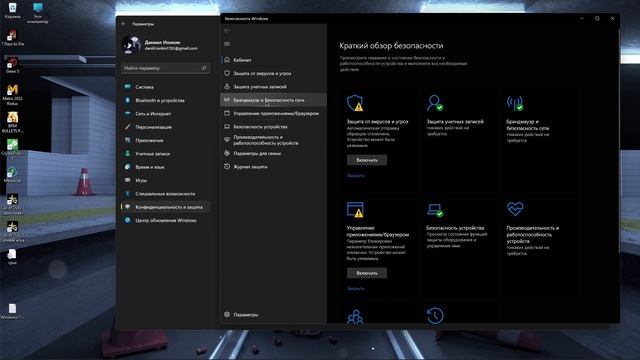Click the Журнал защиты history sidebar icon
Viewport: 640px width, 360px height.
[x=227, y=167]
